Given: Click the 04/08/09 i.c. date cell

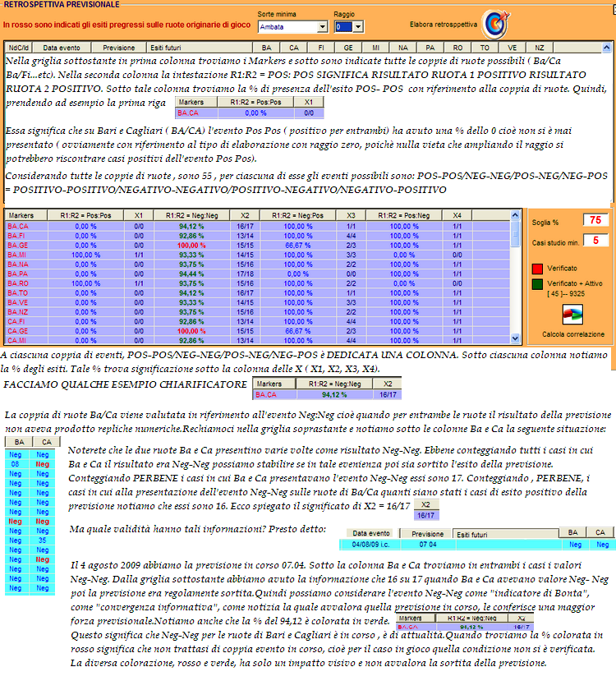Looking at the screenshot, I should tap(370, 545).
